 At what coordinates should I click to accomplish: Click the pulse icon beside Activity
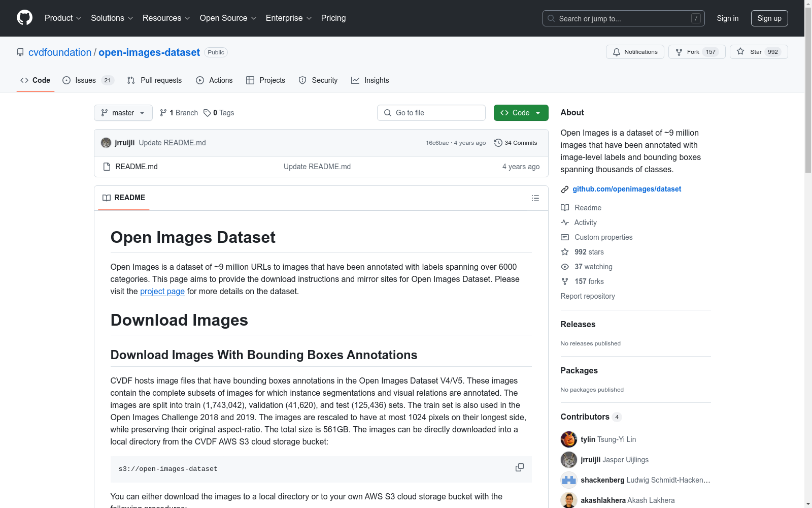(x=565, y=223)
